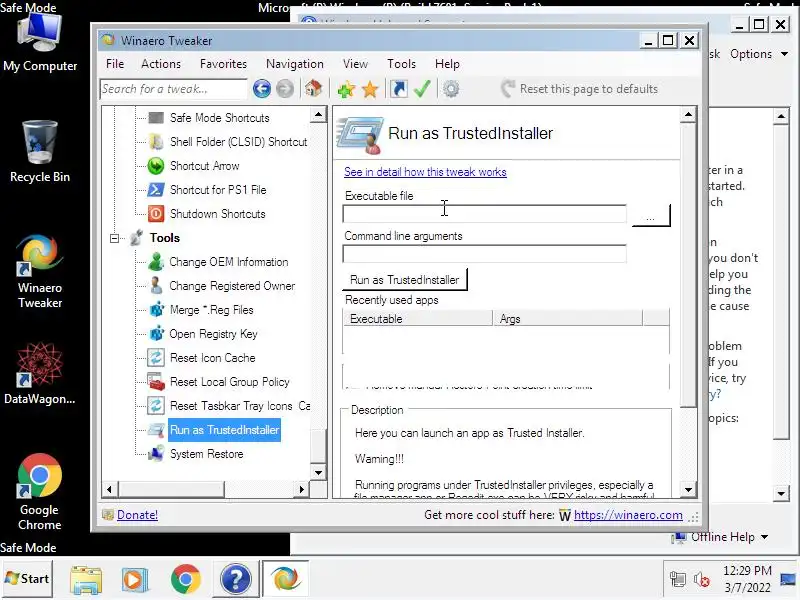The image size is (800, 600).
Task: Open Windows Explorer from taskbar
Action: (86, 579)
